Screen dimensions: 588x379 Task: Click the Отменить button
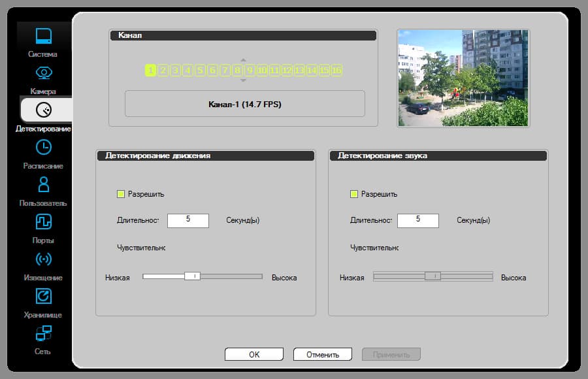tap(323, 354)
